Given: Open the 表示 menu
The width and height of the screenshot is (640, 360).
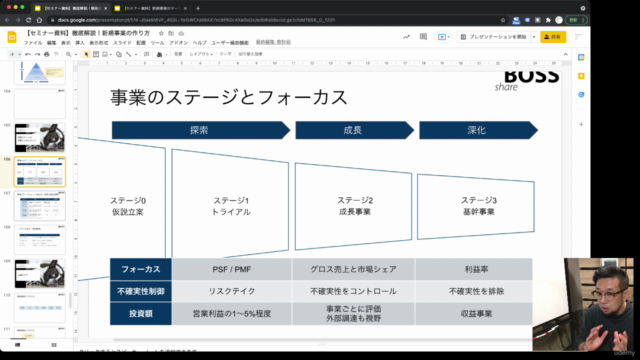Looking at the screenshot, I should (x=66, y=43).
